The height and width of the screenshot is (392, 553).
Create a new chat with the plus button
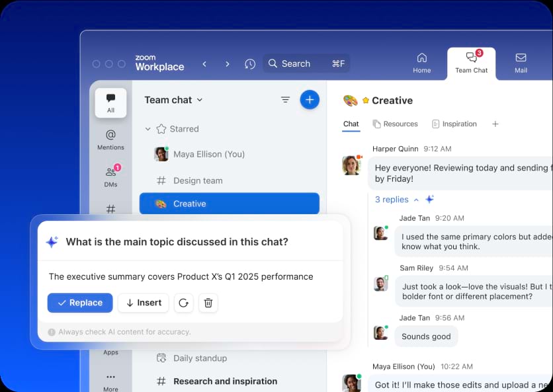[x=310, y=99]
